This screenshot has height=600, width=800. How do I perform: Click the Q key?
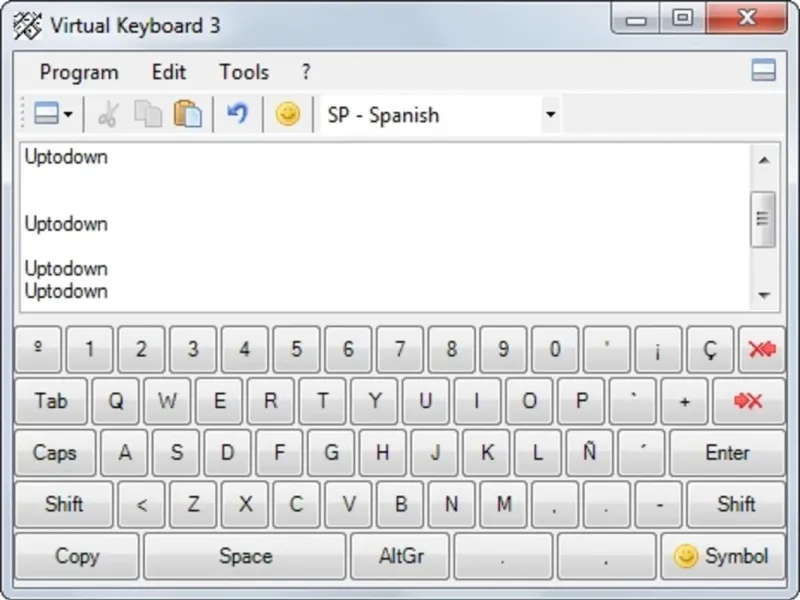pos(116,401)
